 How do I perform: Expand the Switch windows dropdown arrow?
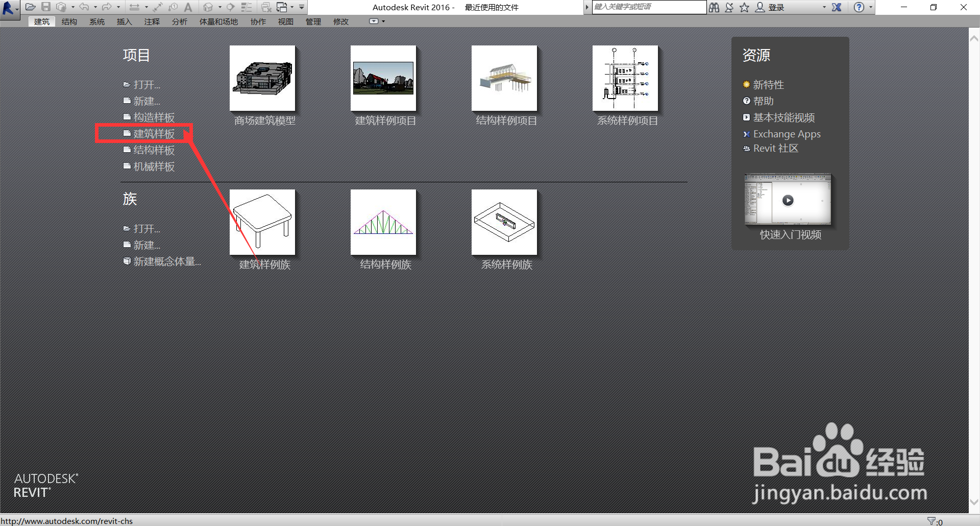pyautogui.click(x=292, y=7)
